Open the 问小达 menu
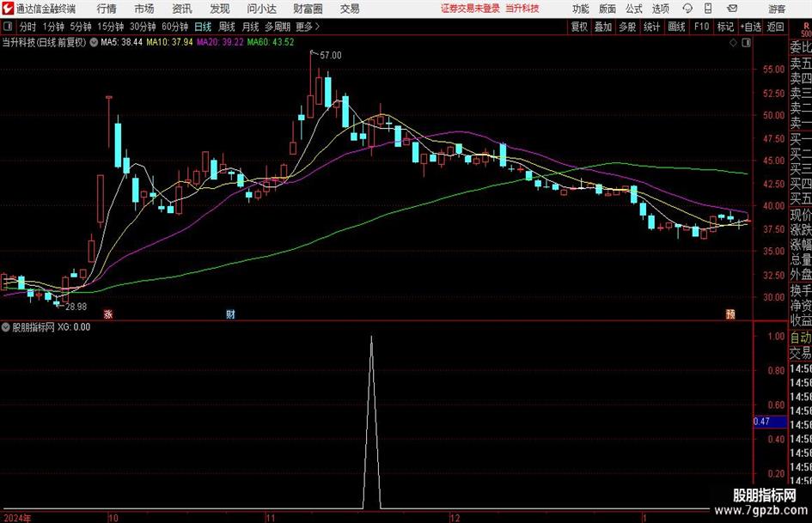 coord(261,9)
